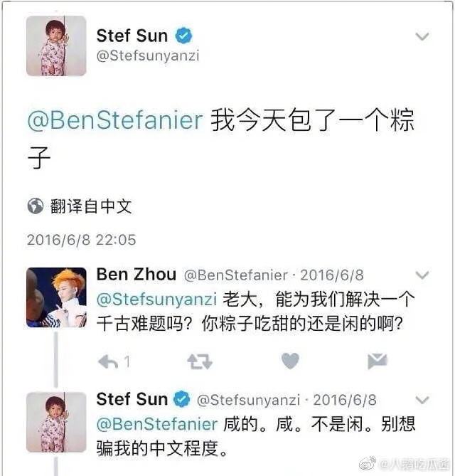Click the 2016/6/8 22:05 timestamp

pos(81,240)
